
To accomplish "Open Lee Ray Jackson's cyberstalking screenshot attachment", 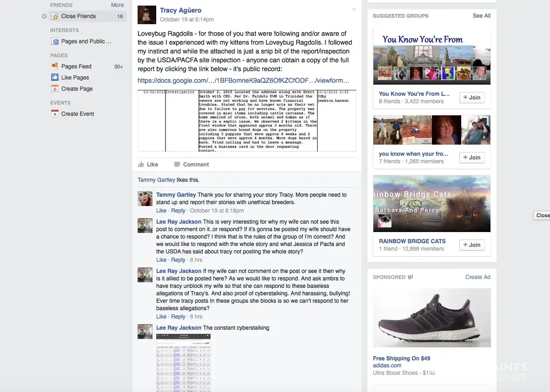I will point(184,363).
